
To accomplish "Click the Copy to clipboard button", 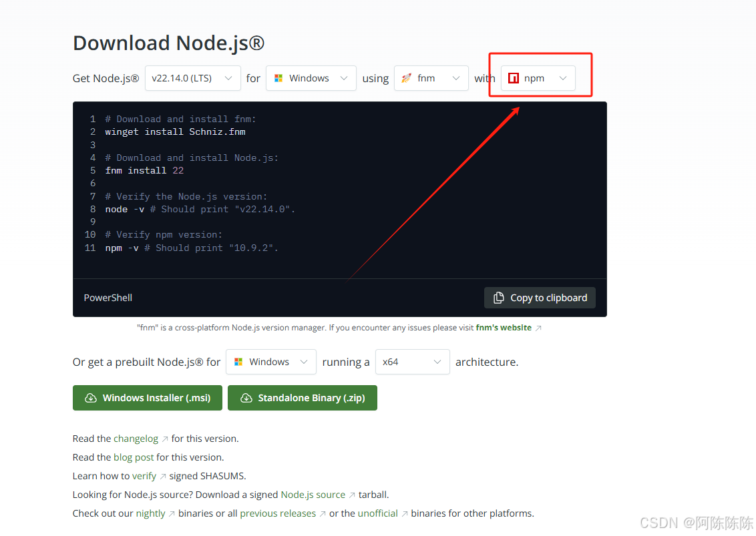I will (540, 298).
